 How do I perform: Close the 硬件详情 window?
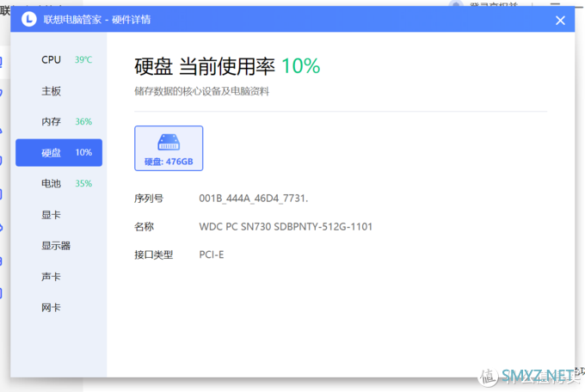pos(560,20)
